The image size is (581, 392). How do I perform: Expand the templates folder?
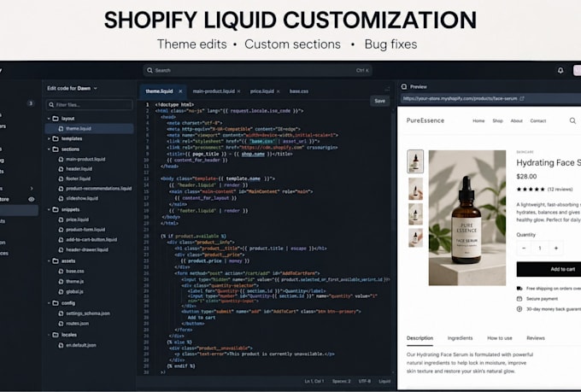tap(49, 138)
